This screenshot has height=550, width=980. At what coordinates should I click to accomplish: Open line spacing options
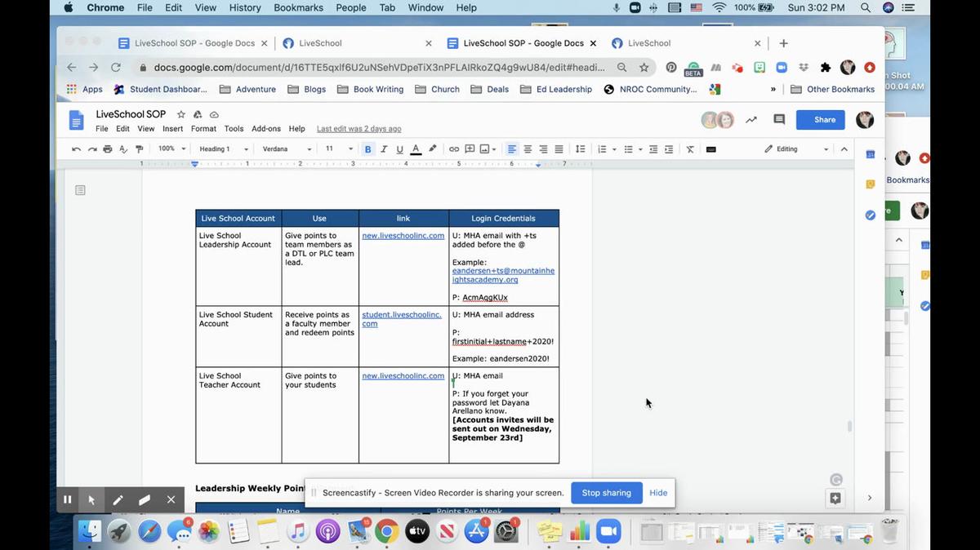pyautogui.click(x=581, y=149)
